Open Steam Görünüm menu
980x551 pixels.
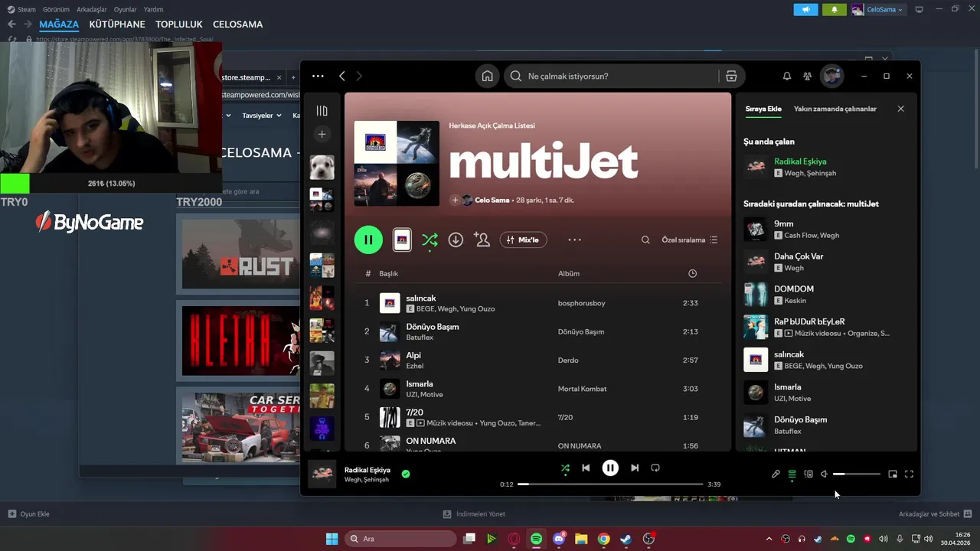[x=56, y=9]
